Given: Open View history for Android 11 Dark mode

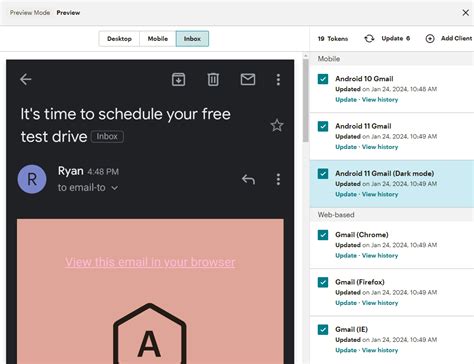Looking at the screenshot, I should coord(380,194).
